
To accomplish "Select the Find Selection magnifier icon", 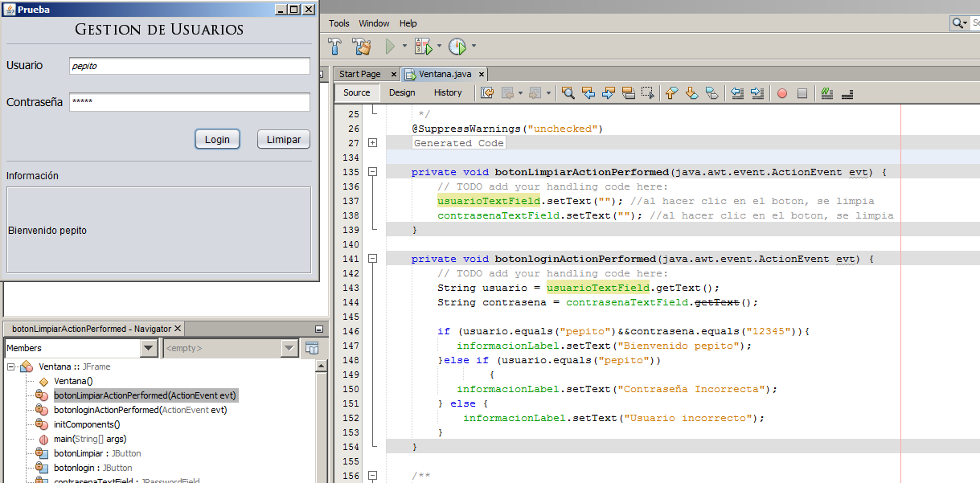I will (x=568, y=92).
